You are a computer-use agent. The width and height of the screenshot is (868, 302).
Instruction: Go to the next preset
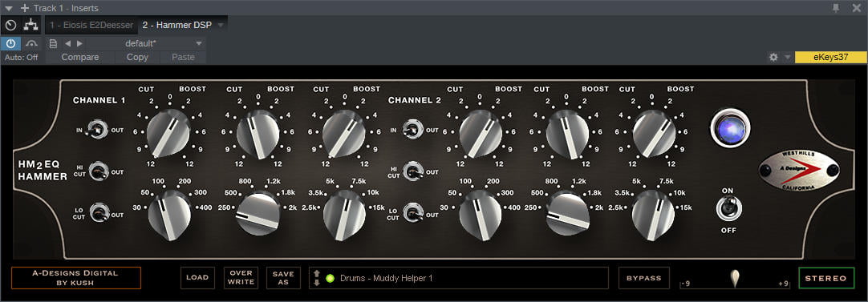point(79,44)
